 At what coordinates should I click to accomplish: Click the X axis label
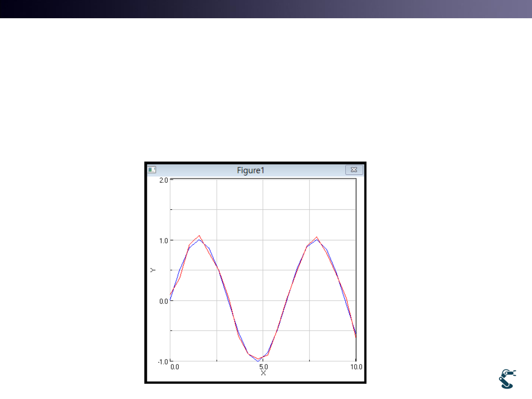coord(263,373)
